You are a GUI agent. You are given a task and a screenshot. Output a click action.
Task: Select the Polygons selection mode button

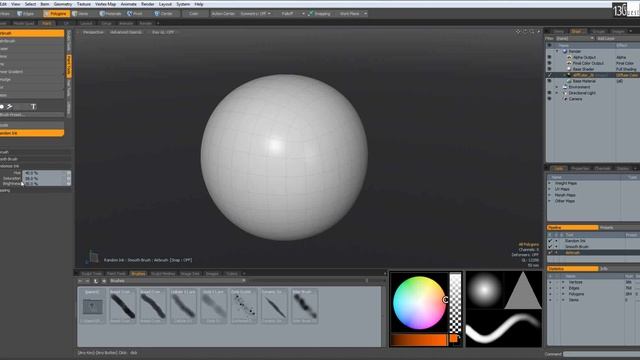pos(55,13)
